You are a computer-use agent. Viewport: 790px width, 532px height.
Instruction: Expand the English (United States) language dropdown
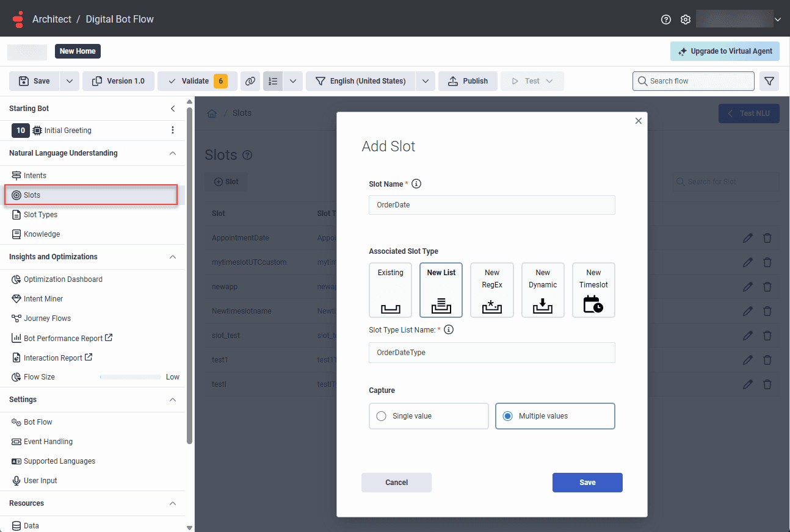click(x=426, y=81)
